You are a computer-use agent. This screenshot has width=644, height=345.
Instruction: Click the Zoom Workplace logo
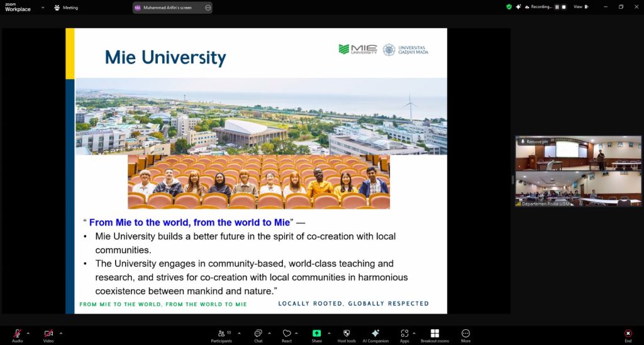(x=18, y=8)
